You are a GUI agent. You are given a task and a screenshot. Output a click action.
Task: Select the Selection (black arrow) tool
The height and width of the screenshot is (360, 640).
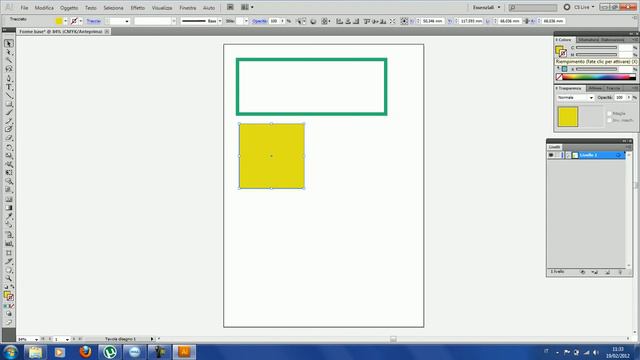pos(9,44)
